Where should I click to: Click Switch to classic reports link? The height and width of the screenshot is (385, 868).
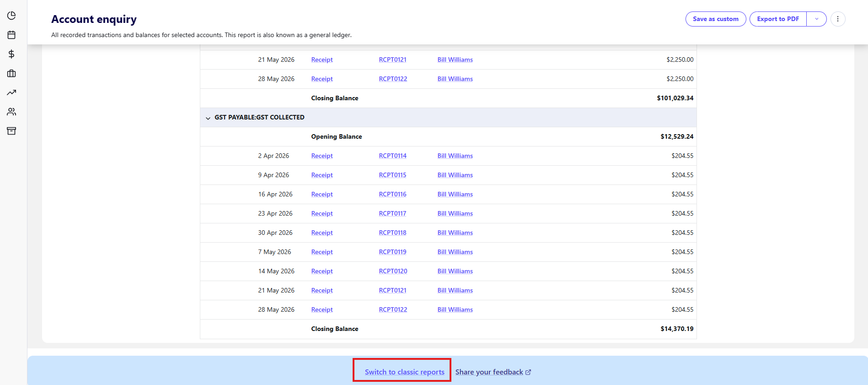pyautogui.click(x=405, y=372)
